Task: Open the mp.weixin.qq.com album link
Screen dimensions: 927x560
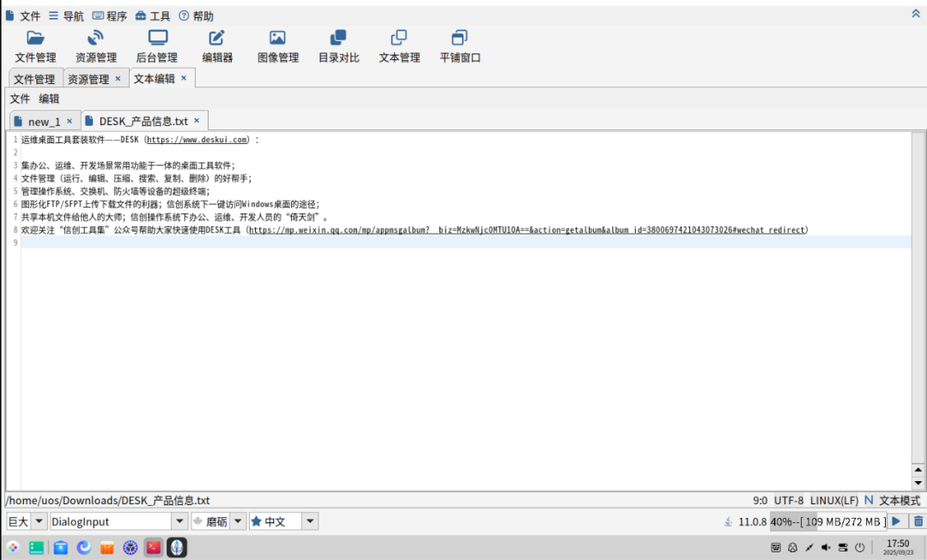Action: (x=527, y=230)
